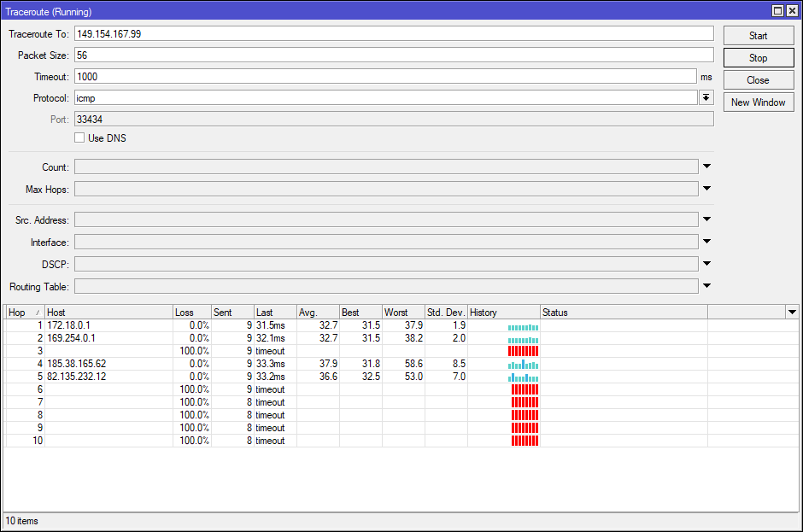Sort by the Loss column header
Viewport: 803px width, 532px height.
point(192,313)
